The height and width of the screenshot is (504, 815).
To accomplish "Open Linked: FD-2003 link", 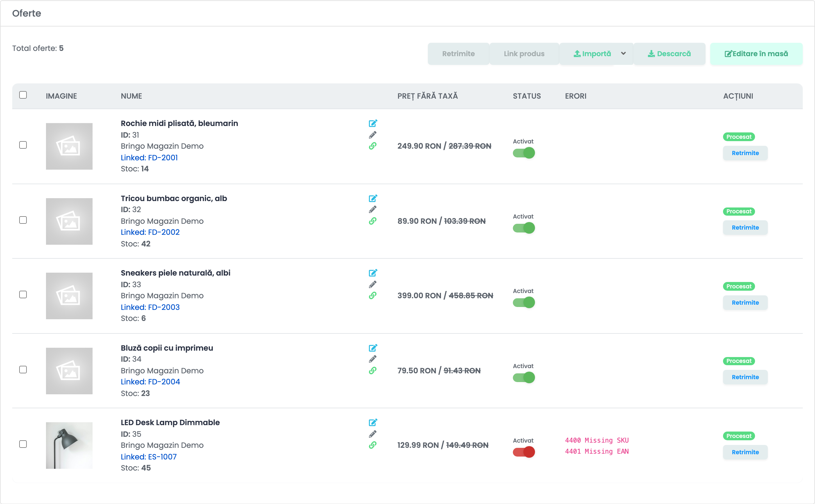I will coord(150,307).
